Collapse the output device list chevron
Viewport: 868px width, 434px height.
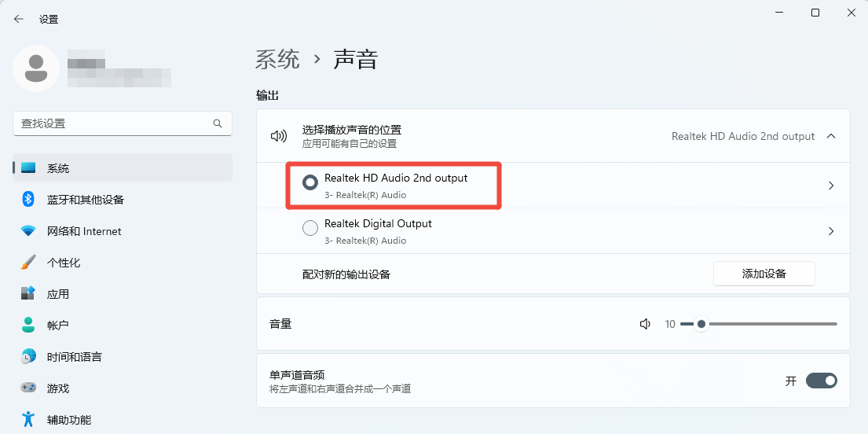[x=831, y=136]
